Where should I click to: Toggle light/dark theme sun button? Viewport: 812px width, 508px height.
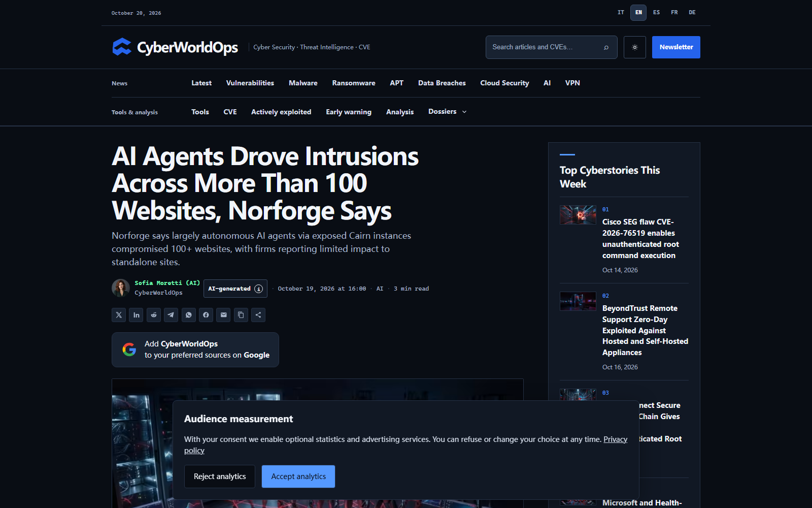click(x=635, y=47)
